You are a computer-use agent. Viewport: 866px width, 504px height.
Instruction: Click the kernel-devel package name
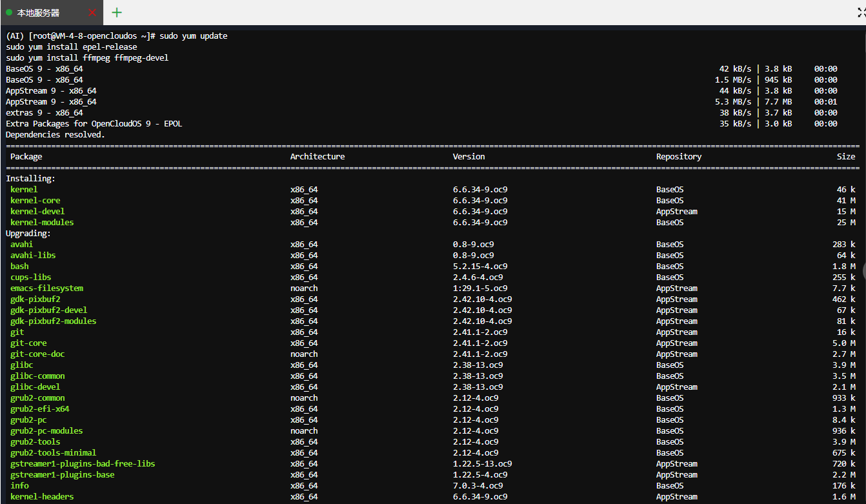37,211
